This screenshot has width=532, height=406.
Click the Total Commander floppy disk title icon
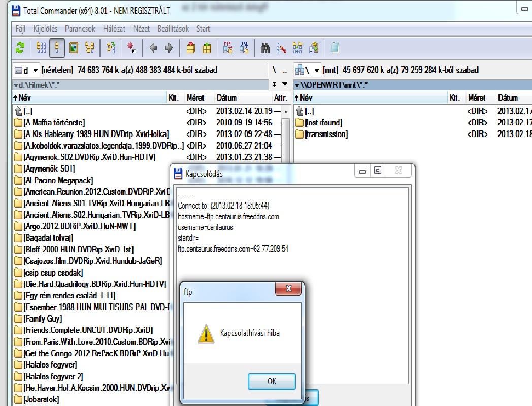click(16, 11)
